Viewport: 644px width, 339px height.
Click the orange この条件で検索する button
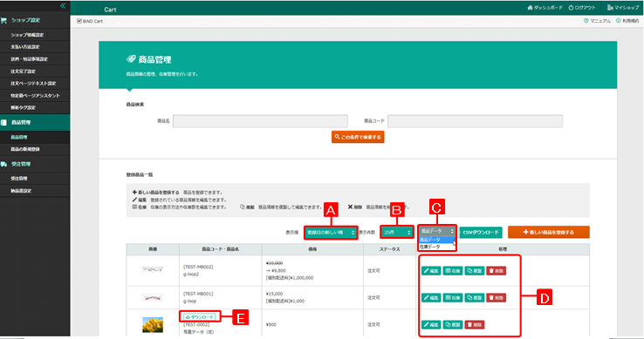pyautogui.click(x=358, y=137)
